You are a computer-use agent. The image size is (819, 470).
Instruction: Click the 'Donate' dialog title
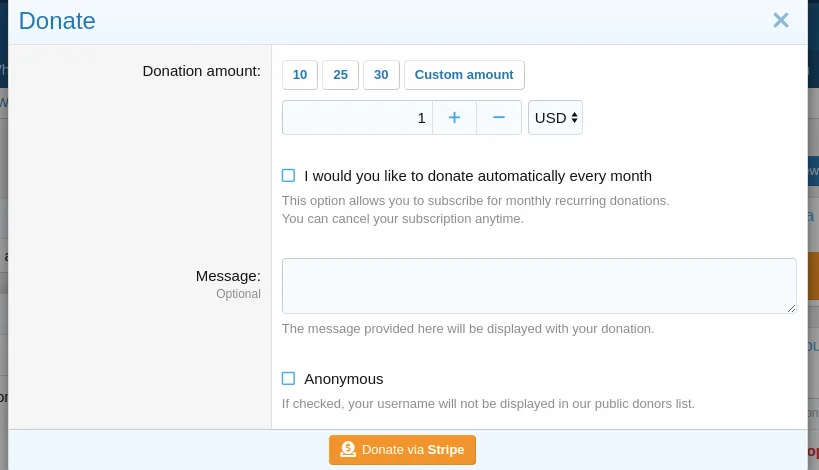pos(57,20)
